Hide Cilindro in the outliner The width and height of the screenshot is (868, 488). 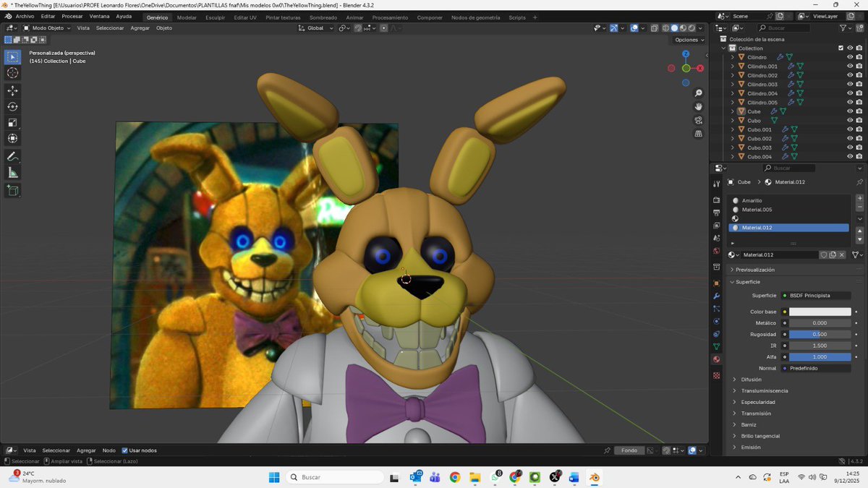point(850,57)
